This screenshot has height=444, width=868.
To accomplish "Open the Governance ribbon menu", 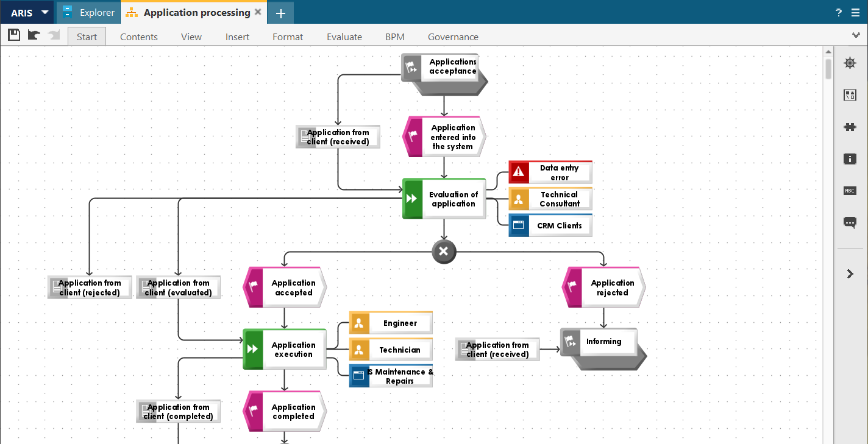I will [x=453, y=37].
